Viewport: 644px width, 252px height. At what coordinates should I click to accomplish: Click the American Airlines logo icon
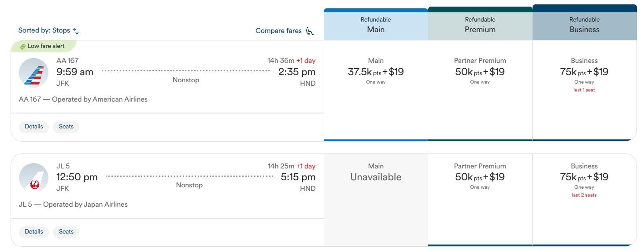34,73
